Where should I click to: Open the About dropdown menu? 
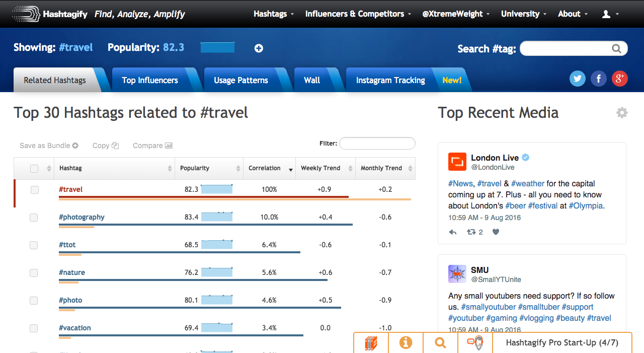573,14
